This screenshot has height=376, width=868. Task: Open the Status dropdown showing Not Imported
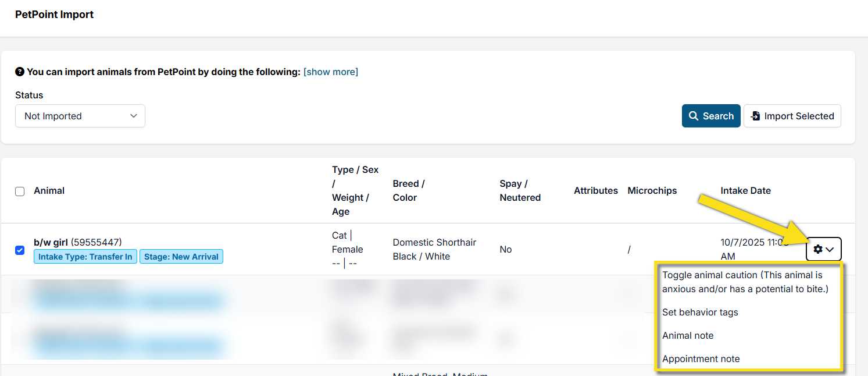(x=80, y=116)
